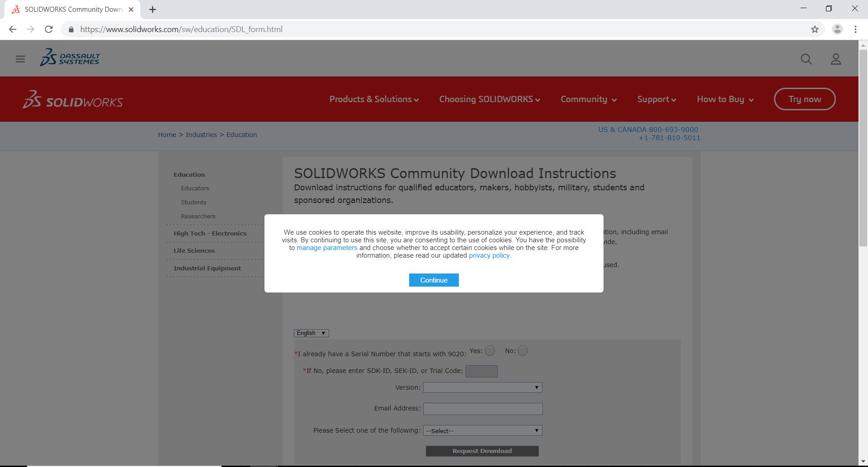Go back to previous page
The image size is (868, 467).
[x=13, y=29]
